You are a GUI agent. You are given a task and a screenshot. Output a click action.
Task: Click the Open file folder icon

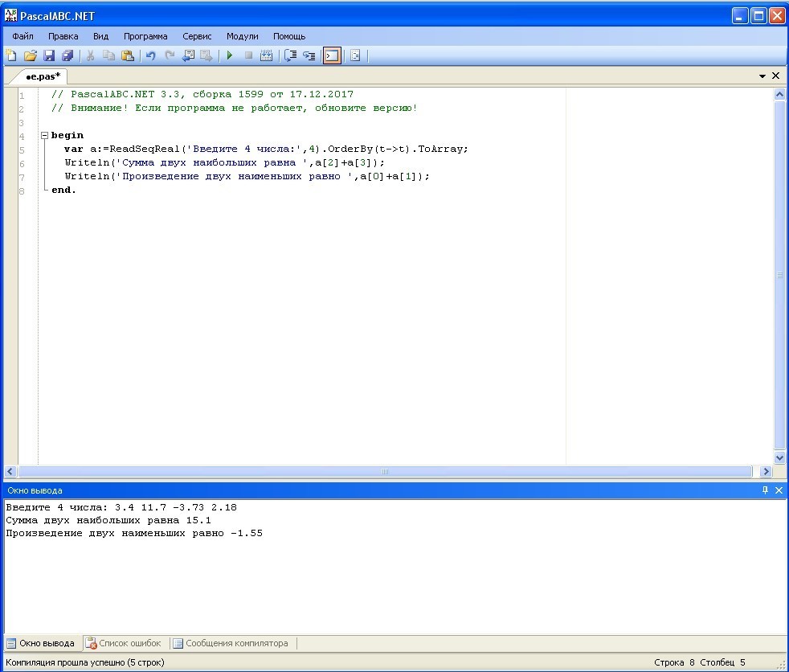coord(31,55)
